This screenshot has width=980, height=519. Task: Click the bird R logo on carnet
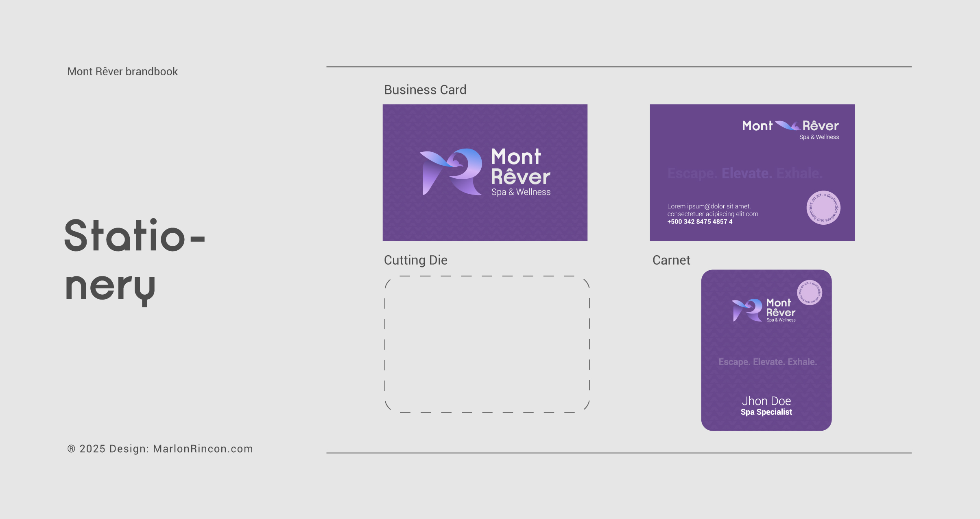[747, 310]
